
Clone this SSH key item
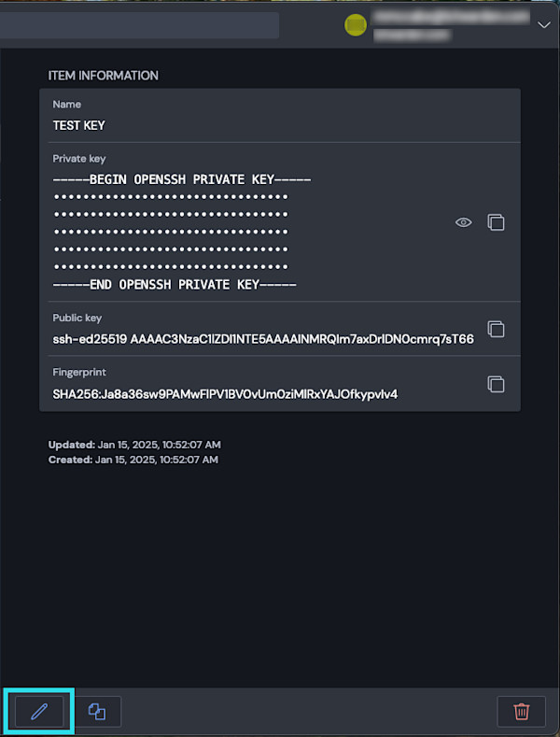[x=97, y=711]
